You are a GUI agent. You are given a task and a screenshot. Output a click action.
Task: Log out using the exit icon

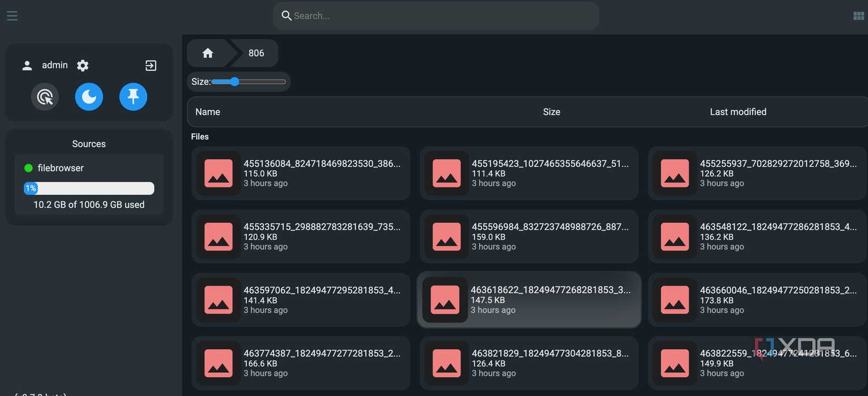tap(151, 65)
